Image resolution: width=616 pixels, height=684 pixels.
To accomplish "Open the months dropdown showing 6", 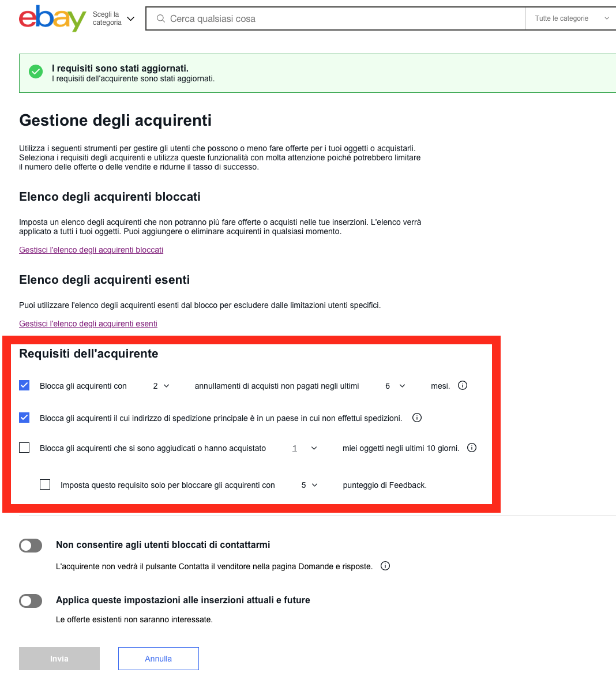I will click(395, 386).
